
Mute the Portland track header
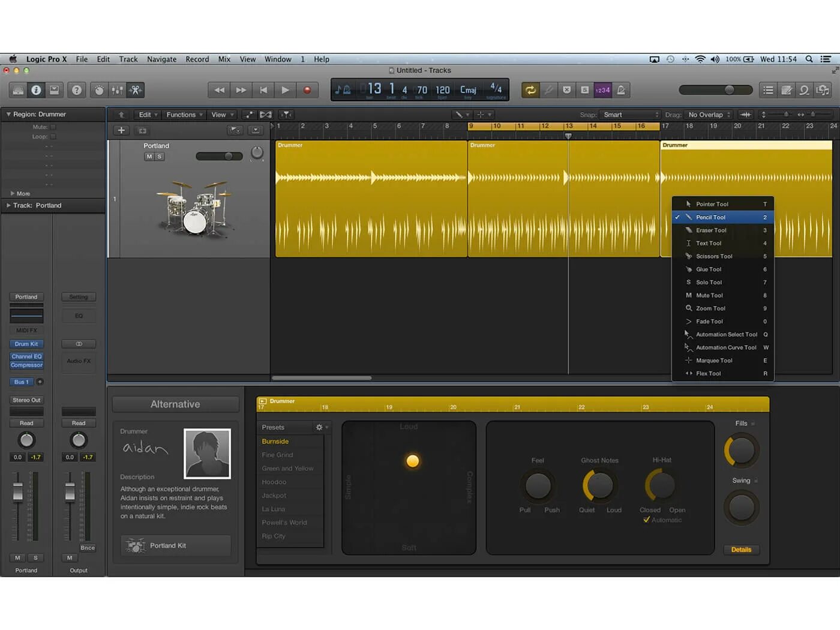coord(149,157)
